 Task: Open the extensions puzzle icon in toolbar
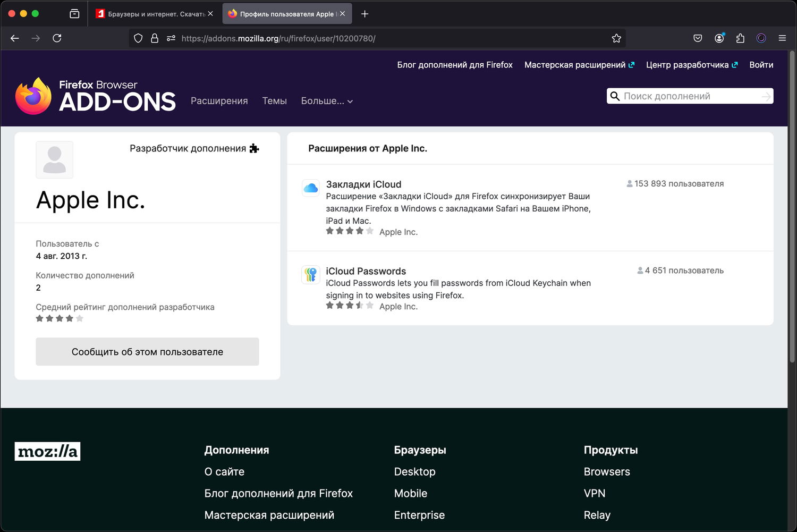[x=740, y=38]
